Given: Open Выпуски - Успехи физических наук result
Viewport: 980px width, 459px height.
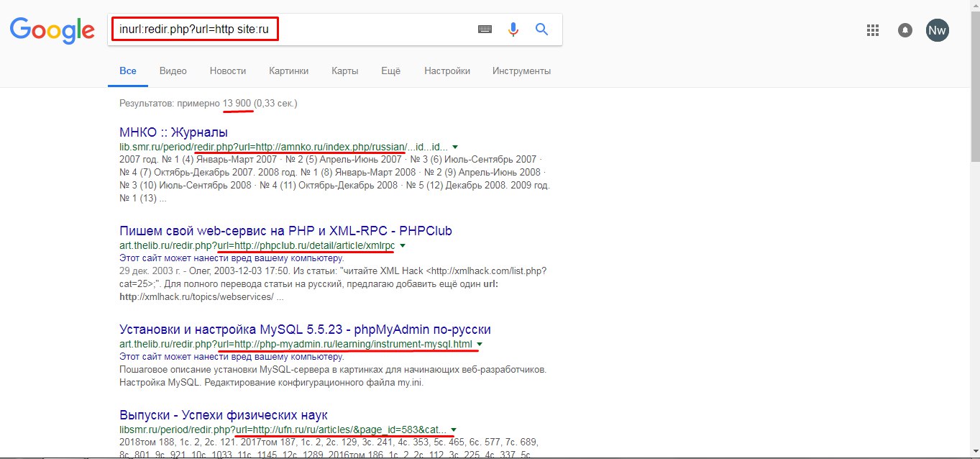Looking at the screenshot, I should coord(224,415).
